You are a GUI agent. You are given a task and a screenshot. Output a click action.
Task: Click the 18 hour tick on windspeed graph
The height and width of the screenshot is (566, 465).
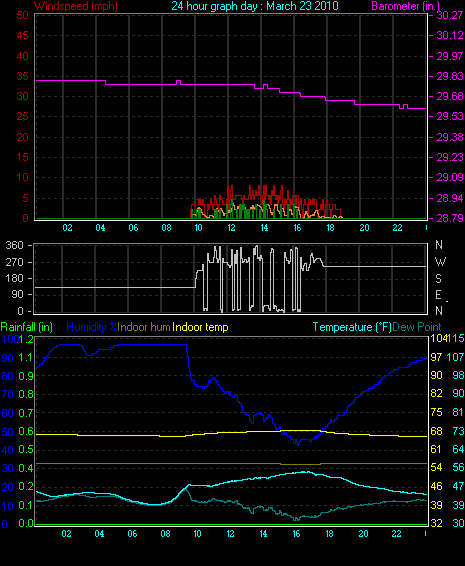click(330, 228)
